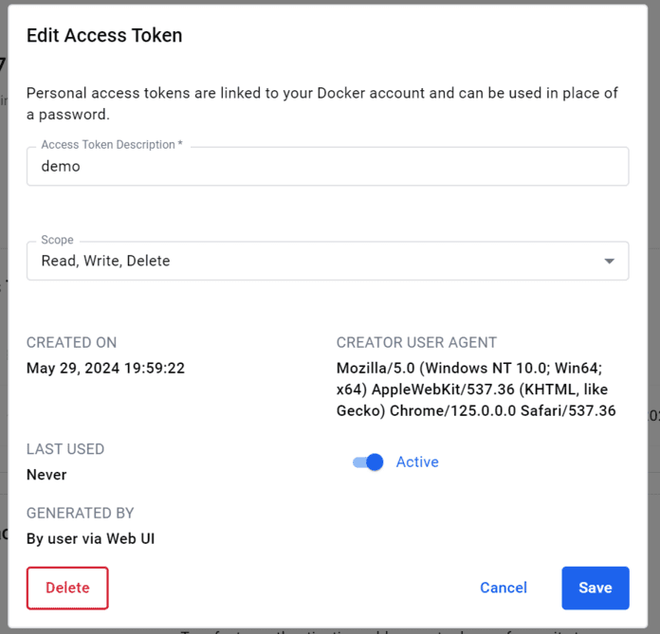This screenshot has height=634, width=660.
Task: Cancel editing the access token
Action: (x=503, y=588)
